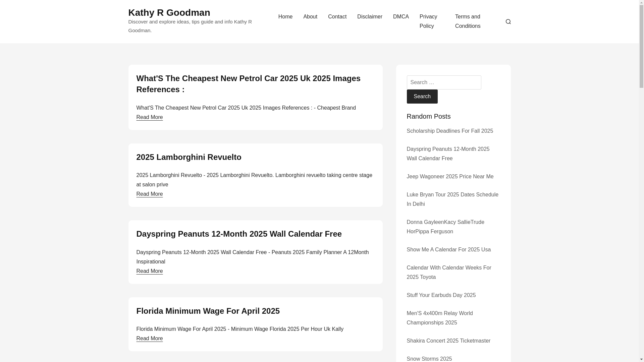Open Snow Storms 2025 link
644x362 pixels.
tap(429, 359)
